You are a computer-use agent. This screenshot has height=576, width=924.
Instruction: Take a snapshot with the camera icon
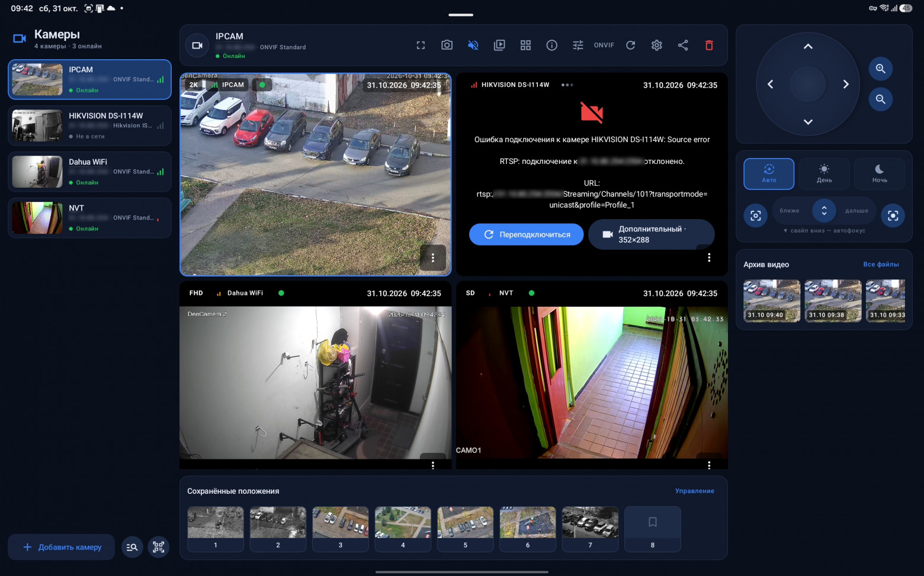pyautogui.click(x=447, y=46)
